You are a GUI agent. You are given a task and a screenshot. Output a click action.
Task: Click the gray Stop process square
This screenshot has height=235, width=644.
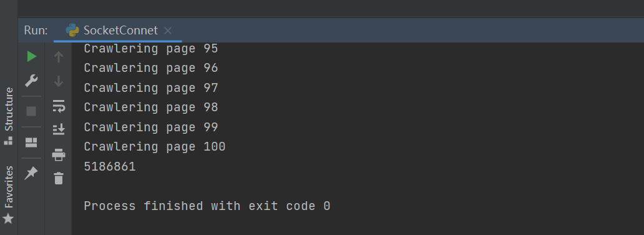(31, 111)
